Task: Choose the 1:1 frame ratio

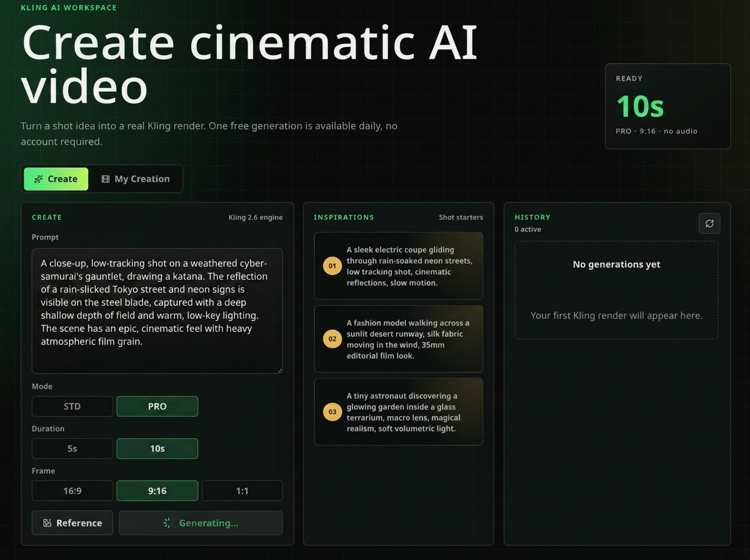Action: pos(242,491)
